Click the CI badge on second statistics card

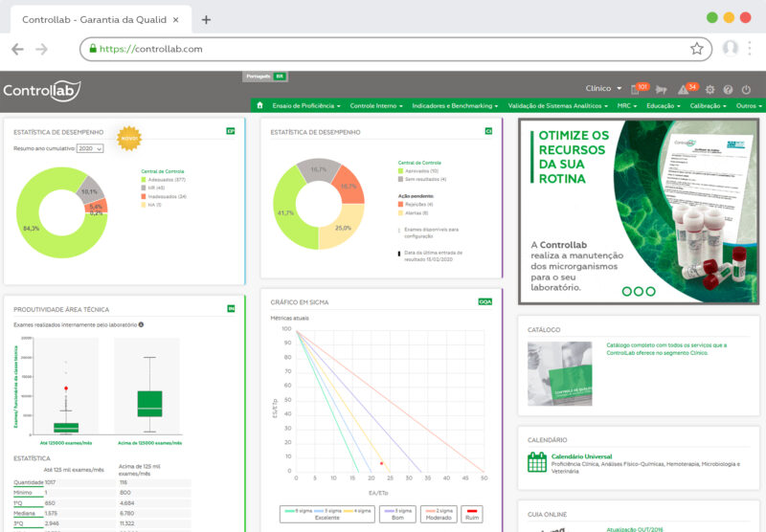tap(488, 131)
